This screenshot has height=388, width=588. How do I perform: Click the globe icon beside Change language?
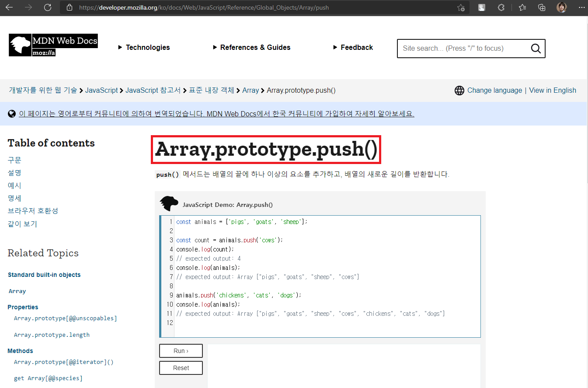459,90
